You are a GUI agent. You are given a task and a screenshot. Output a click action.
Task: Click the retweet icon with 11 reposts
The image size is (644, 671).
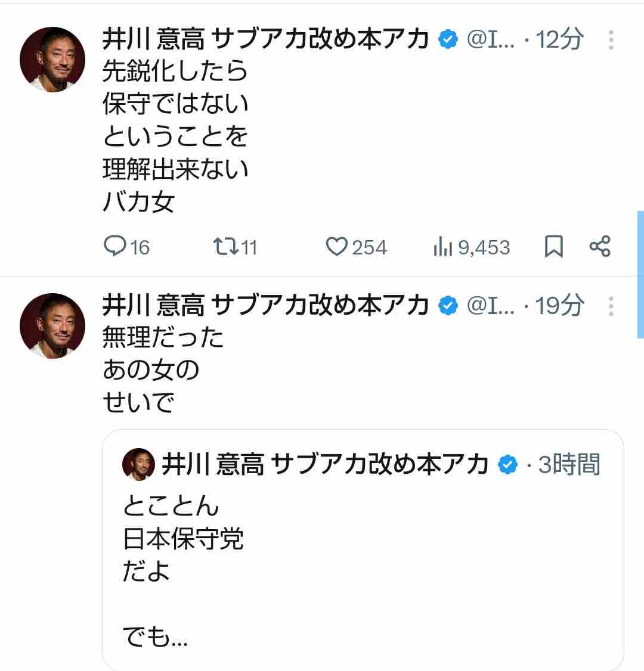pos(225,246)
